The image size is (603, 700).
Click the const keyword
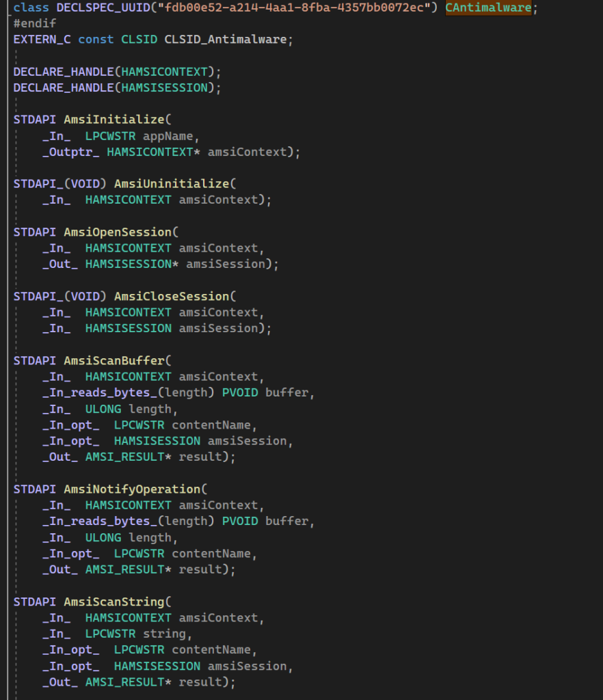point(96,39)
